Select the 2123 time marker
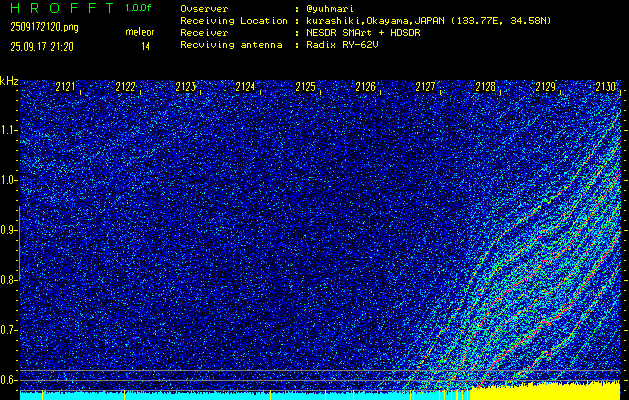Image resolution: width=629 pixels, height=400 pixels. (x=185, y=87)
